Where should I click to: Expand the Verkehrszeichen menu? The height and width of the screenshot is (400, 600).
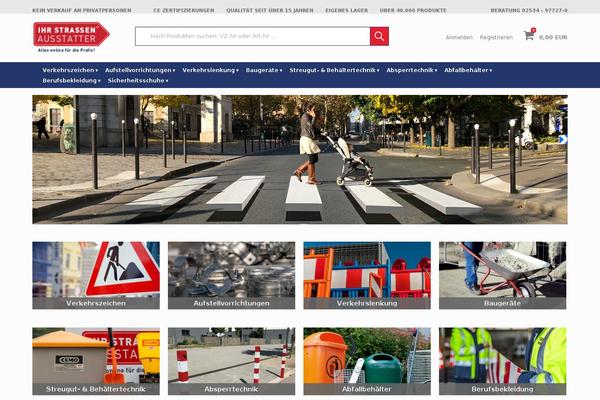click(x=70, y=70)
